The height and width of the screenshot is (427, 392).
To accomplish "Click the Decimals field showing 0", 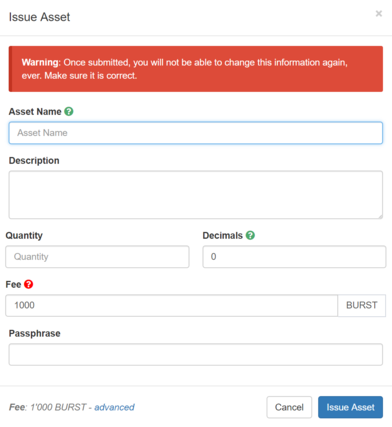I will (294, 257).
